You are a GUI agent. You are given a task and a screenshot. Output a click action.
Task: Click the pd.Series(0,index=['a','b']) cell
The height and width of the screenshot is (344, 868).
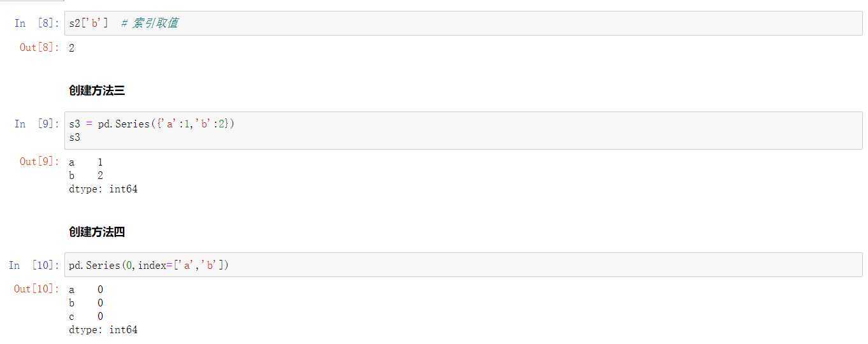(x=463, y=264)
